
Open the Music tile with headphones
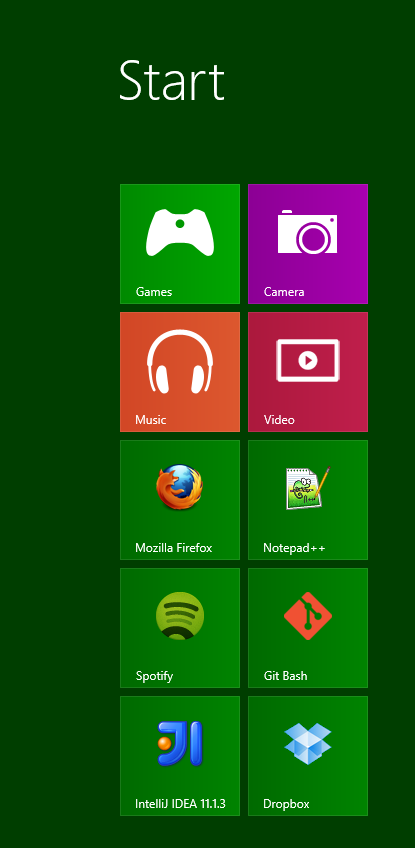180,372
